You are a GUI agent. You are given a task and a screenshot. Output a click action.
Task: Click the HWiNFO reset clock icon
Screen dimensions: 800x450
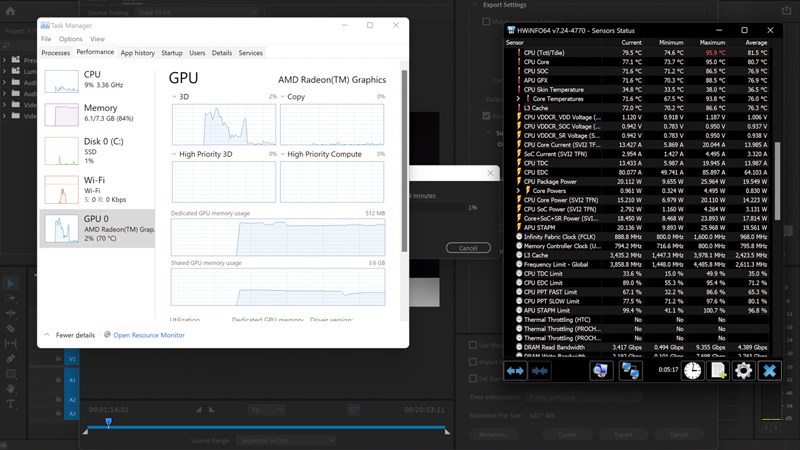692,371
